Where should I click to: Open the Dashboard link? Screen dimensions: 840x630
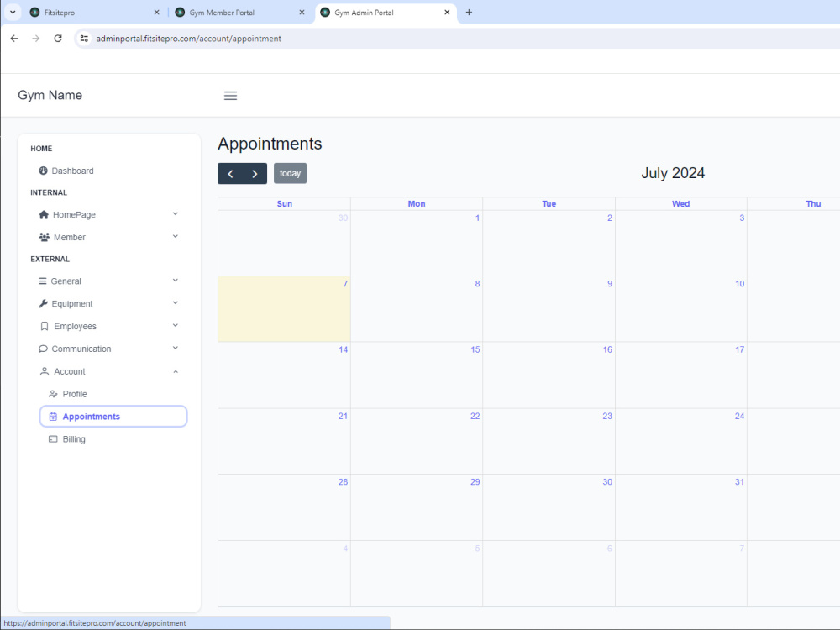[72, 171]
